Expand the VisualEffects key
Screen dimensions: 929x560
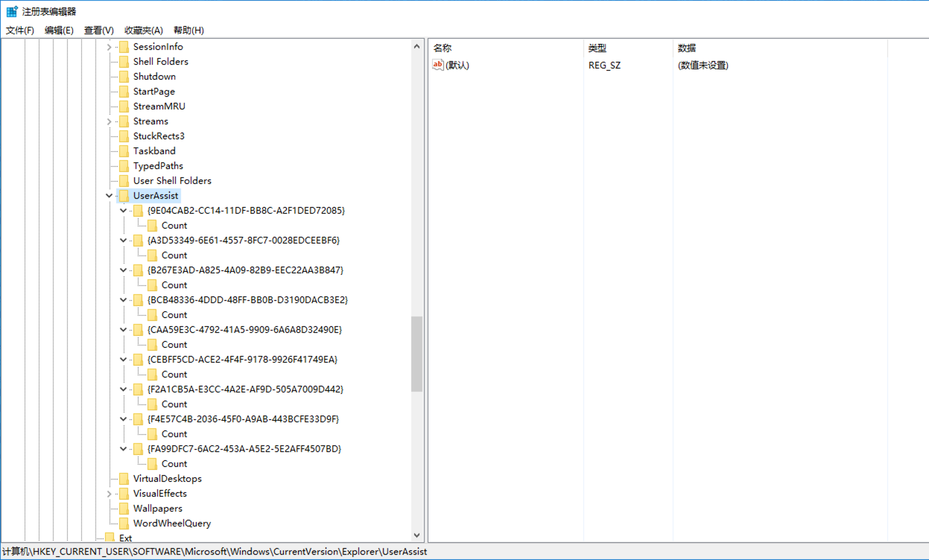click(x=110, y=494)
